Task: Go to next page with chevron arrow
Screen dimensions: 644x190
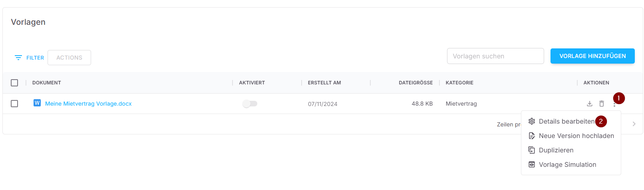Action: point(634,124)
